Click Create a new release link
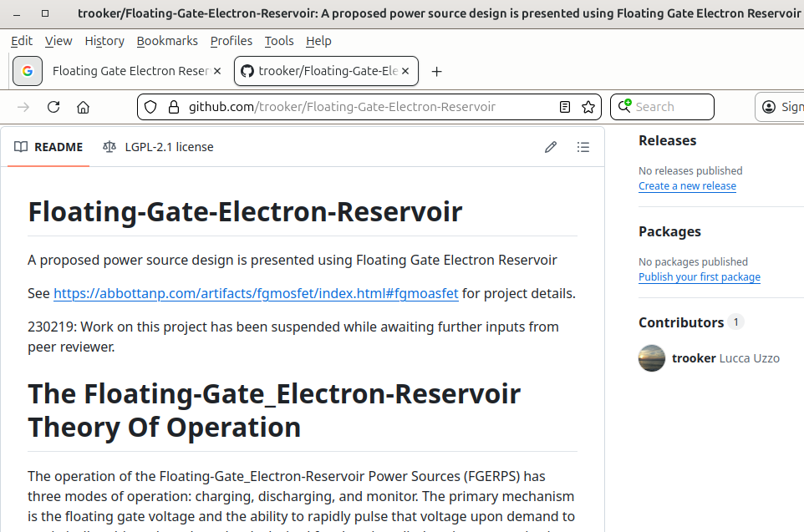The height and width of the screenshot is (532, 804). pos(687,186)
